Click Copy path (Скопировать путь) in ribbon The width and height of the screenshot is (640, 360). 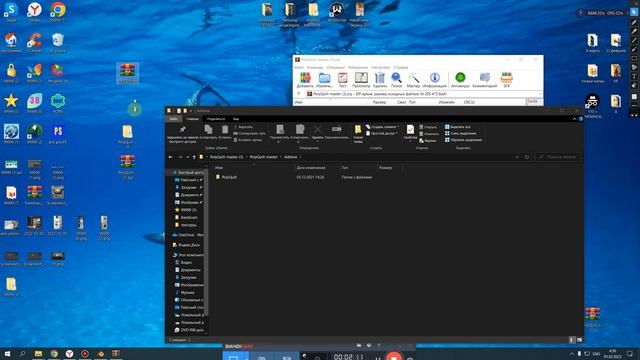(x=249, y=133)
